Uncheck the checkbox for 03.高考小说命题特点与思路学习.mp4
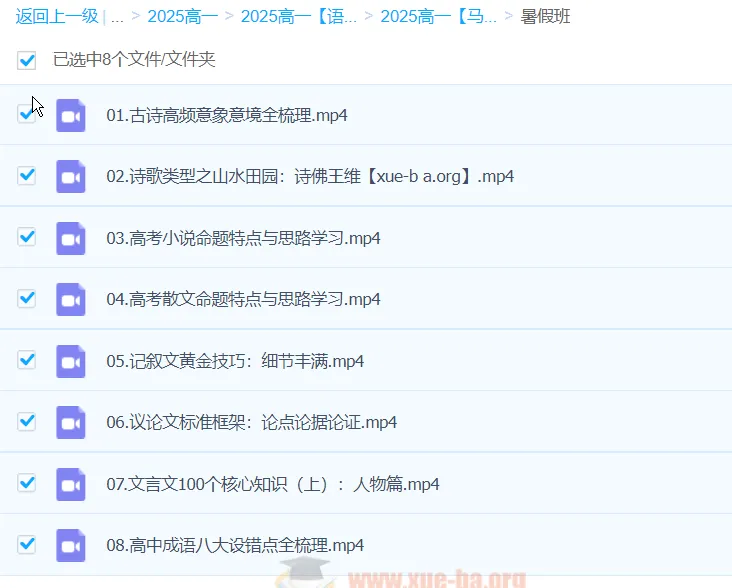The image size is (732, 588). 27,237
